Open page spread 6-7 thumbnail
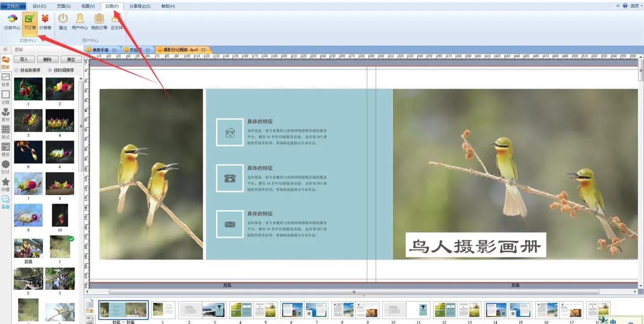 pos(304,310)
